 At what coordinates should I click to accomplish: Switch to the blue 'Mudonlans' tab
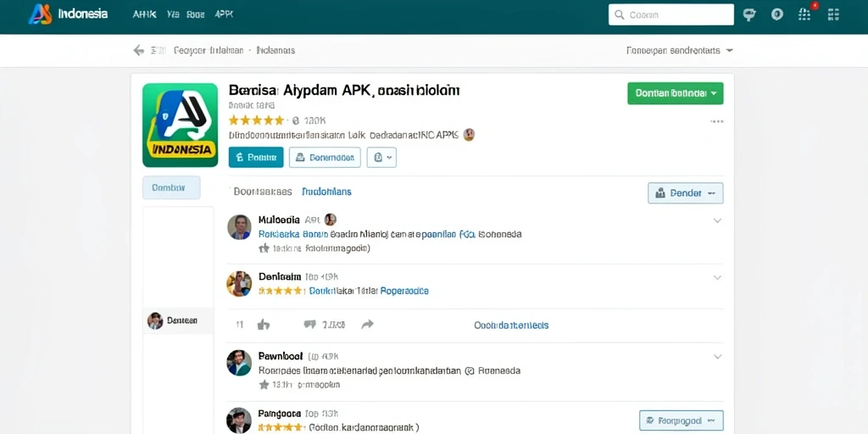(326, 192)
